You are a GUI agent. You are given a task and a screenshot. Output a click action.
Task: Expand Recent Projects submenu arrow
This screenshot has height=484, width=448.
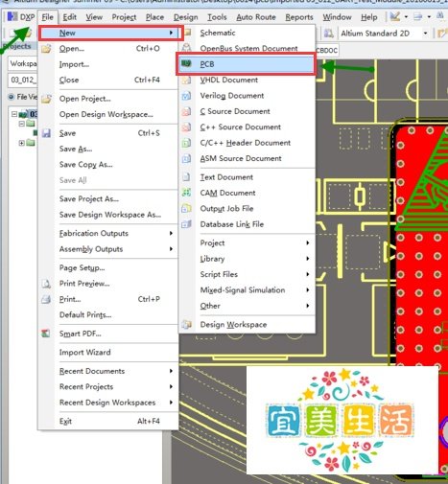[171, 386]
